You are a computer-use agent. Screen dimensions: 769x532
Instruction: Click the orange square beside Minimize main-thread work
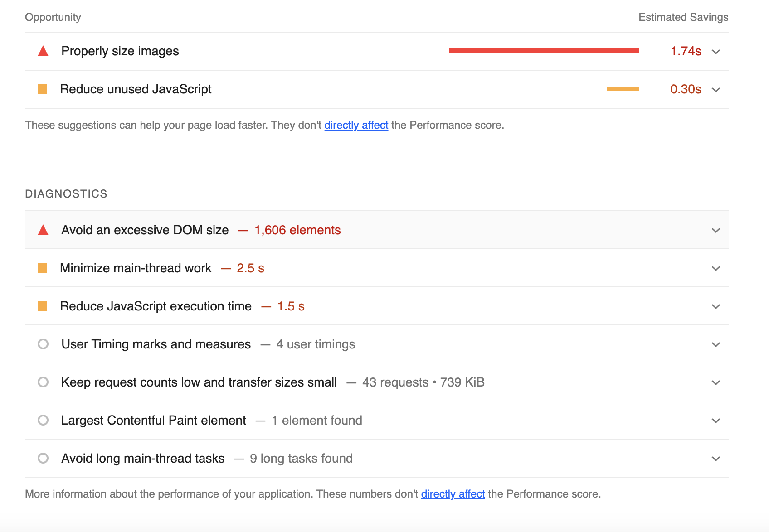pyautogui.click(x=43, y=268)
